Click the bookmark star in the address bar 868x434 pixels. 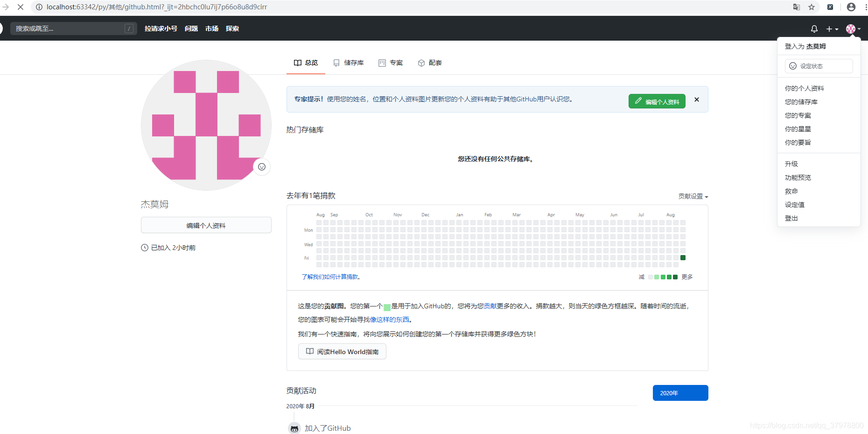(x=812, y=7)
